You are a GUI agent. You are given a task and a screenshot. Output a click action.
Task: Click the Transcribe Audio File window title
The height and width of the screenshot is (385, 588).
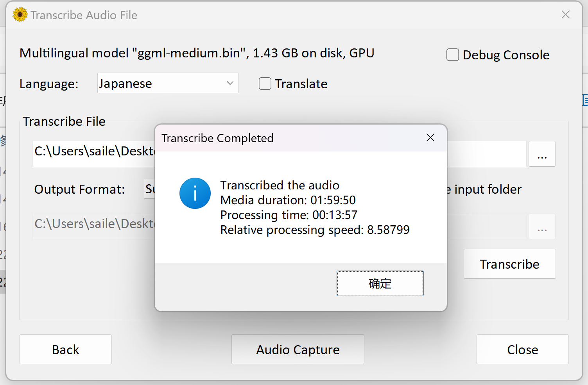(84, 15)
